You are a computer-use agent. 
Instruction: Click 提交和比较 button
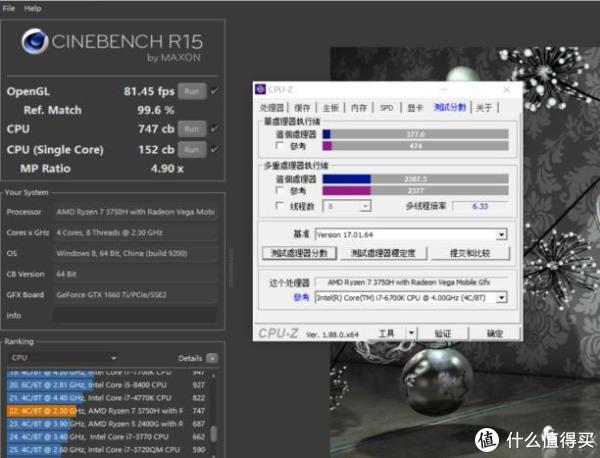pos(470,253)
